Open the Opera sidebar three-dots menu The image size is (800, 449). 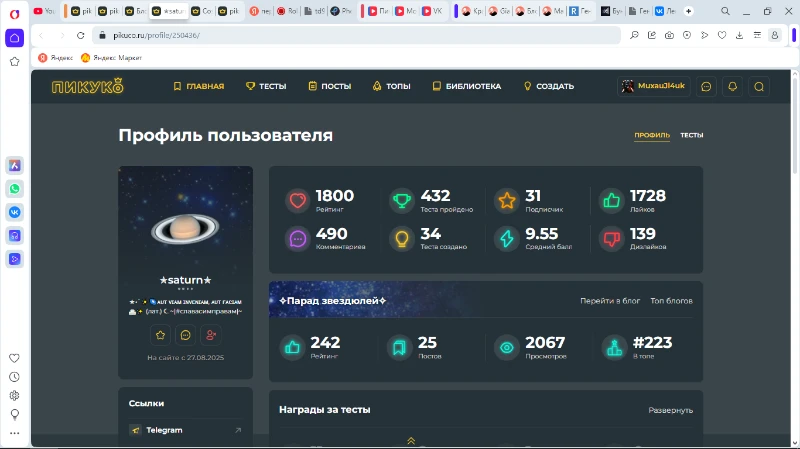14,433
